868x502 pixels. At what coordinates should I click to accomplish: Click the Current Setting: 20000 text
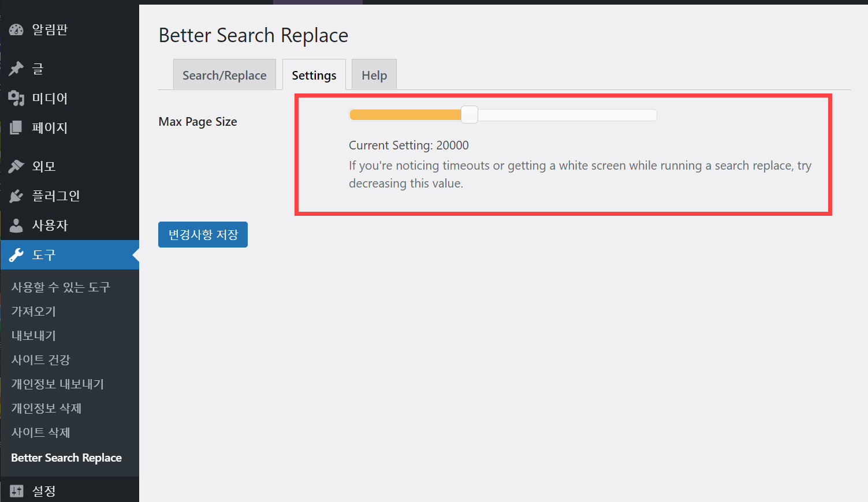[x=409, y=145]
